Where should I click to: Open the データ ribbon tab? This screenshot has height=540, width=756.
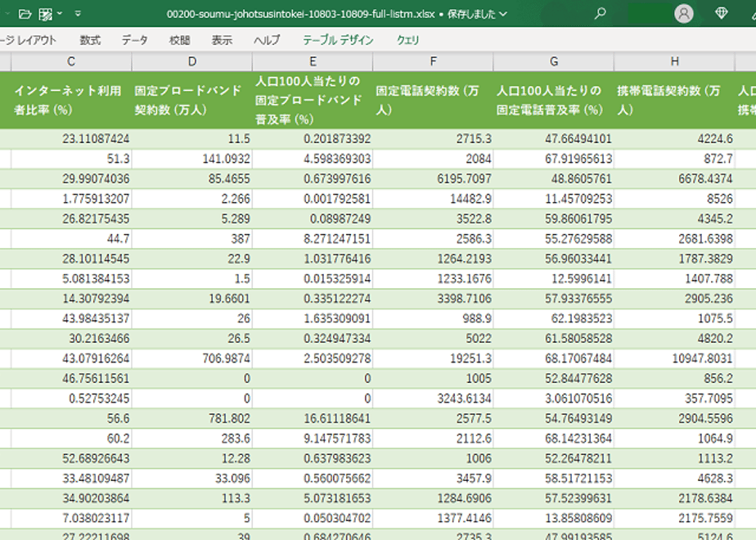click(x=134, y=40)
